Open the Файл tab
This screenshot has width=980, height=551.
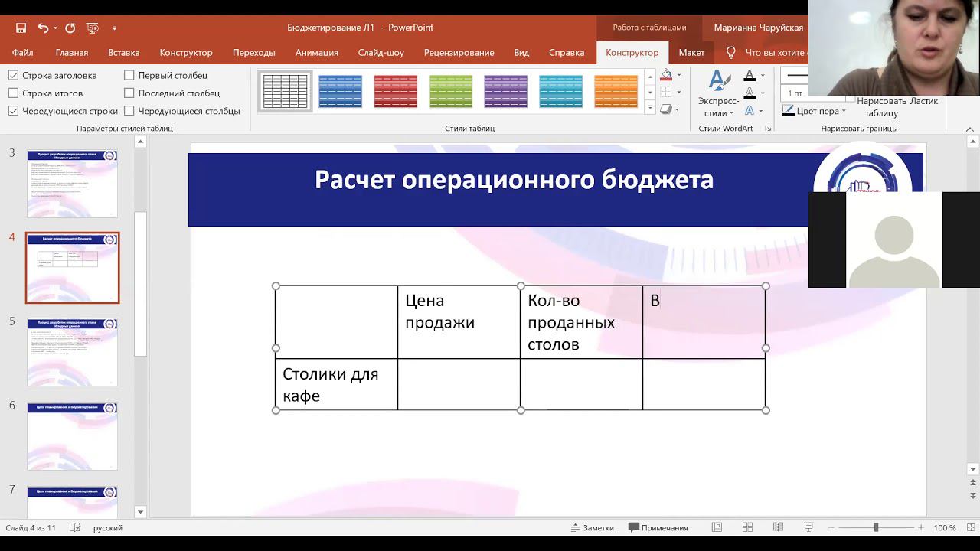[22, 53]
